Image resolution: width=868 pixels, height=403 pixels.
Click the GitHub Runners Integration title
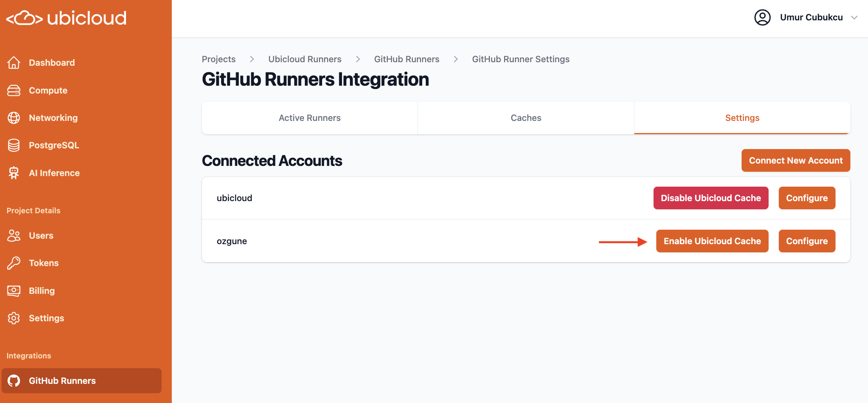(315, 79)
